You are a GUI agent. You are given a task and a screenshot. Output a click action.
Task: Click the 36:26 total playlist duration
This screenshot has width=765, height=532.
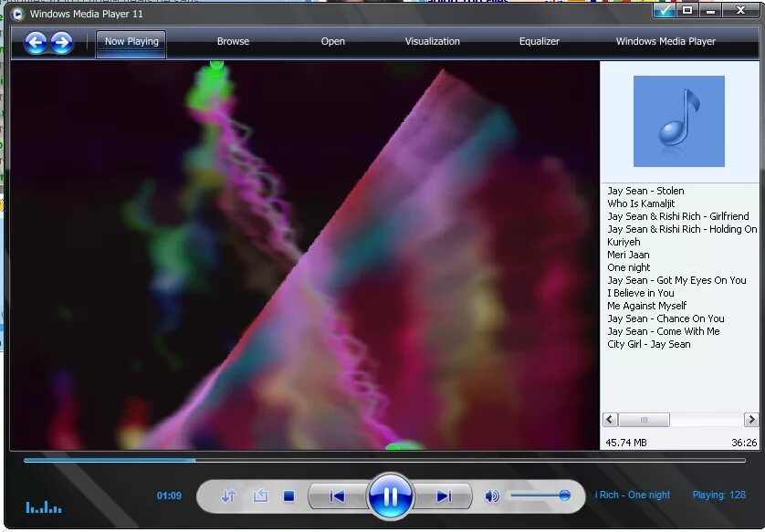point(744,443)
